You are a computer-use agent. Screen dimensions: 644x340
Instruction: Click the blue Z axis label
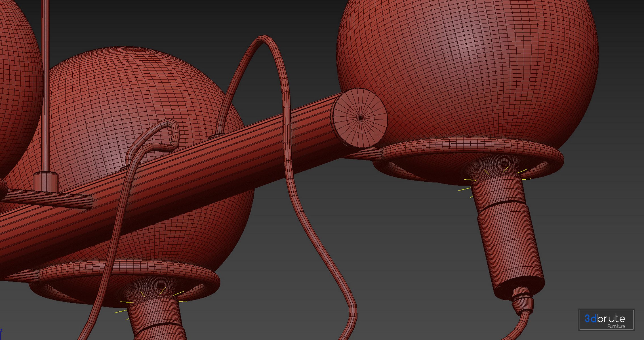(1, 331)
